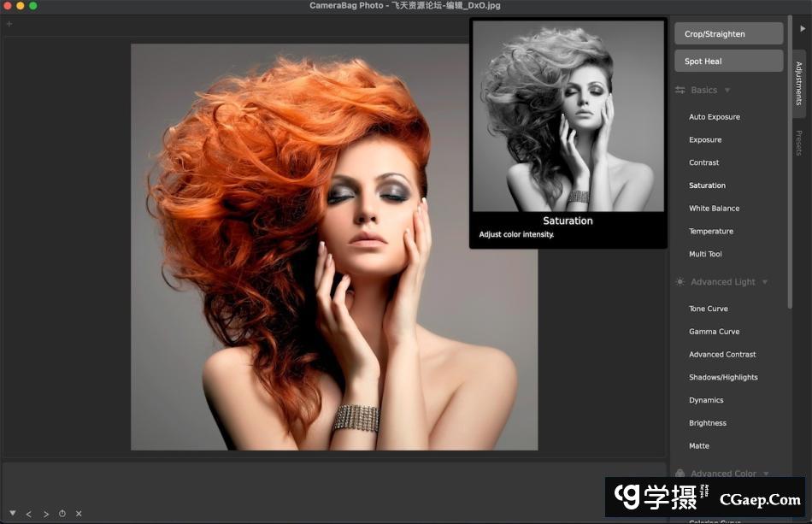
Task: Click the Basics sliders icon
Action: [x=680, y=91]
